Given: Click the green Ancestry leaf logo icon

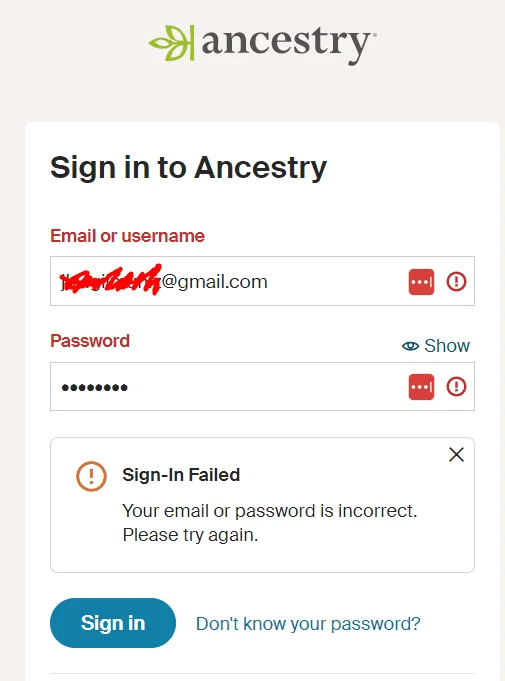Looking at the screenshot, I should 172,43.
